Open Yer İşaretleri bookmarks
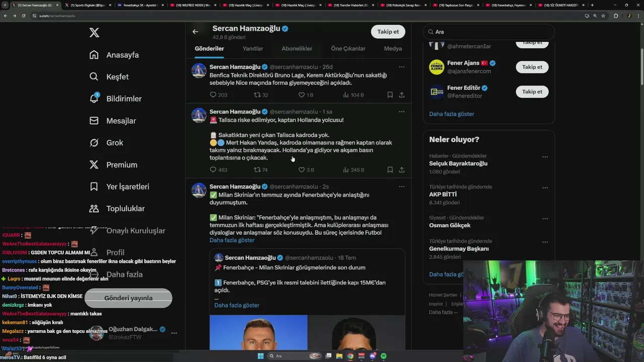Viewport: 644px width, 362px height. (119, 187)
